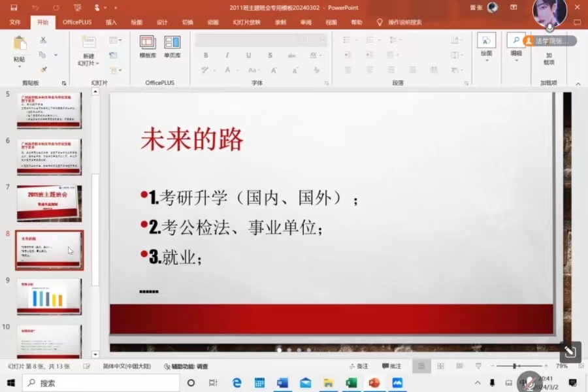Adjust the zoom slider in status bar

click(x=515, y=367)
